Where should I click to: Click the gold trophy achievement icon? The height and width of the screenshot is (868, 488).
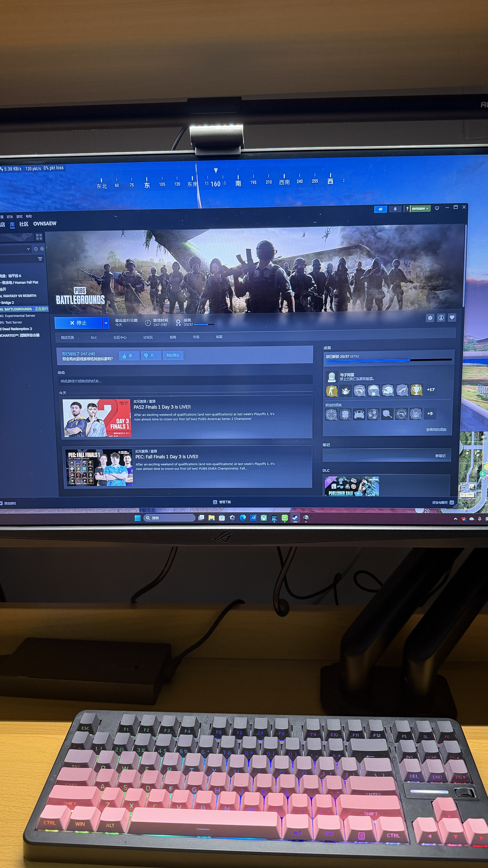417,390
